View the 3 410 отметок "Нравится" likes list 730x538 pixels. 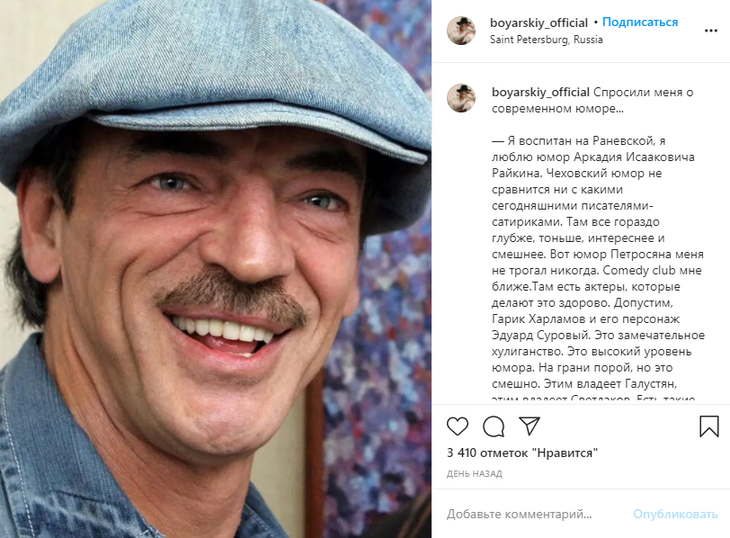[x=522, y=453]
